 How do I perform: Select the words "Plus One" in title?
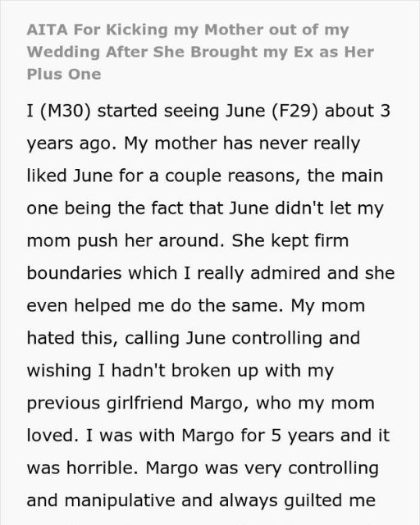point(64,74)
